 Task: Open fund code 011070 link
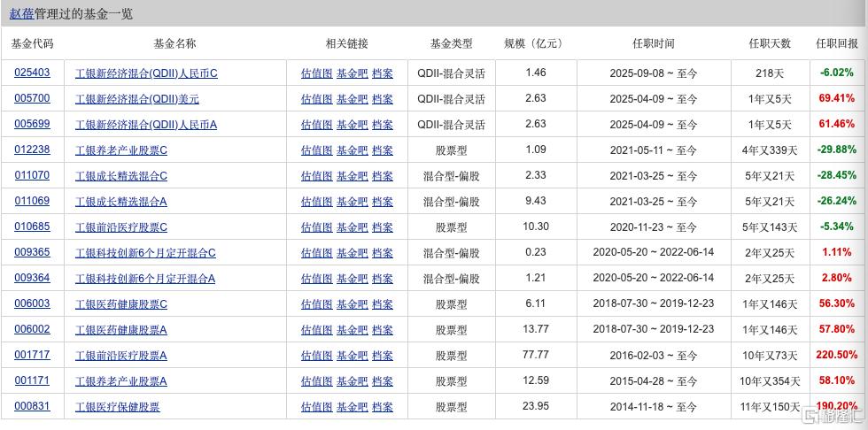pos(32,175)
